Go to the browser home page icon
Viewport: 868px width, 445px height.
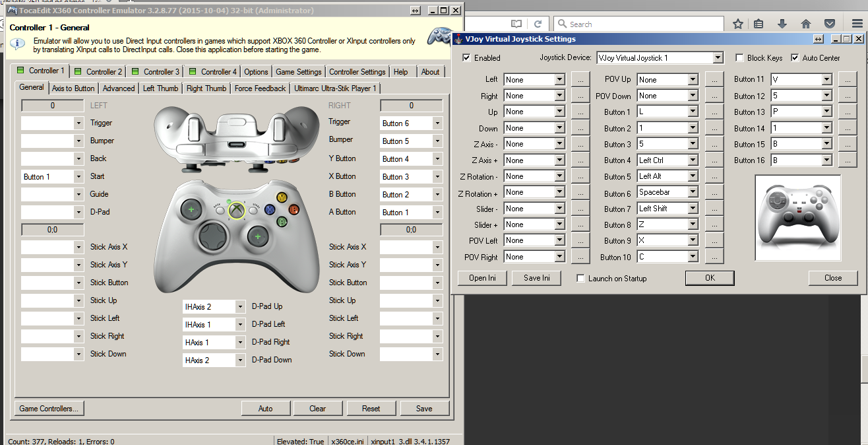(x=805, y=24)
